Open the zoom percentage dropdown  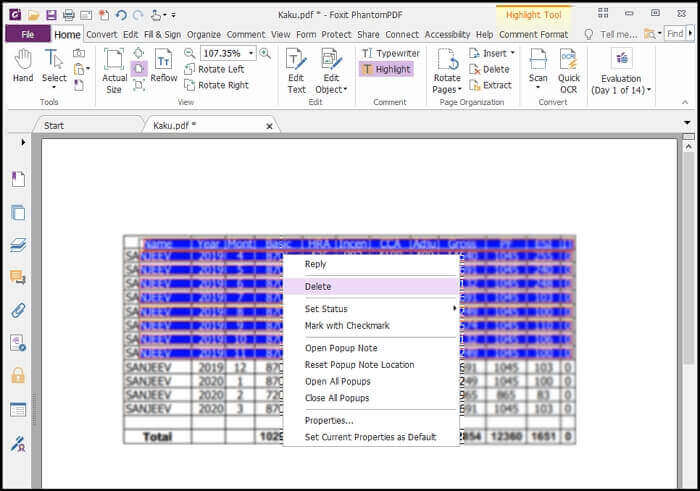(x=251, y=53)
